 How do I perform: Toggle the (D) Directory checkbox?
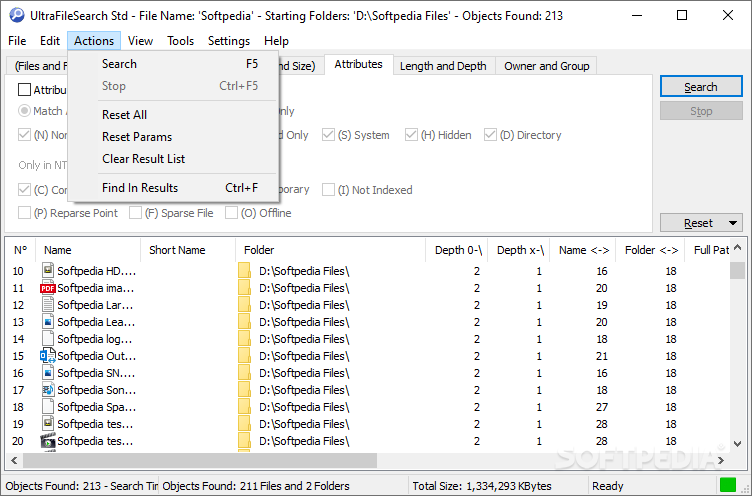[490, 135]
